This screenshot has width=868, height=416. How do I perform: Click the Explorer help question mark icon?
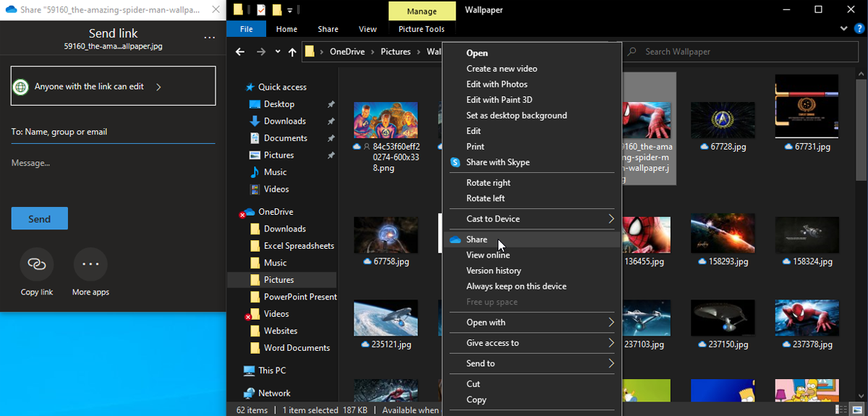tap(859, 29)
